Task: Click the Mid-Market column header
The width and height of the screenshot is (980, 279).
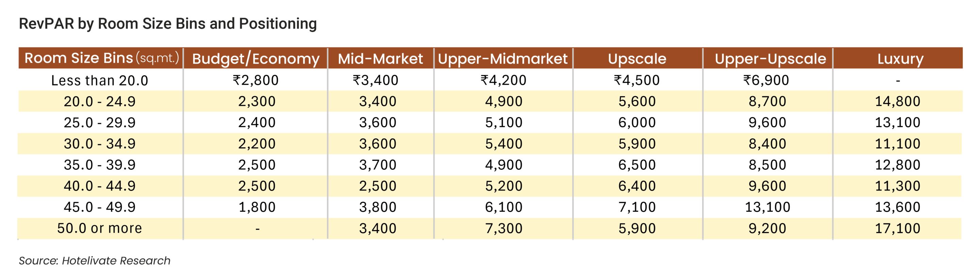Action: [x=380, y=59]
